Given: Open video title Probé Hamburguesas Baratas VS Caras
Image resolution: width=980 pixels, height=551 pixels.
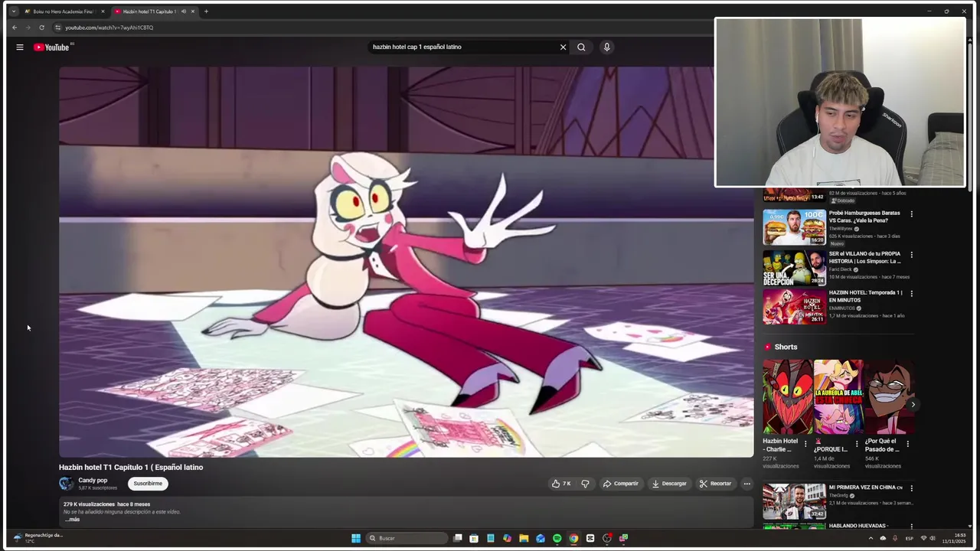Looking at the screenshot, I should point(864,217).
